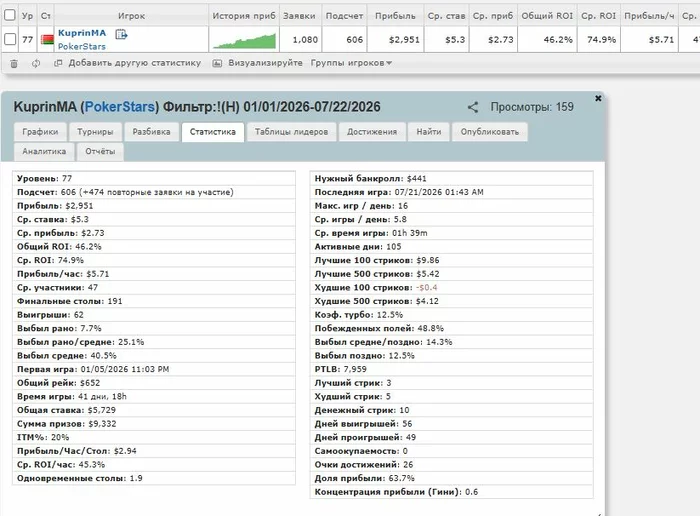Click the Уровень: 77 stat row
The height and width of the screenshot is (516, 700).
coord(154,179)
